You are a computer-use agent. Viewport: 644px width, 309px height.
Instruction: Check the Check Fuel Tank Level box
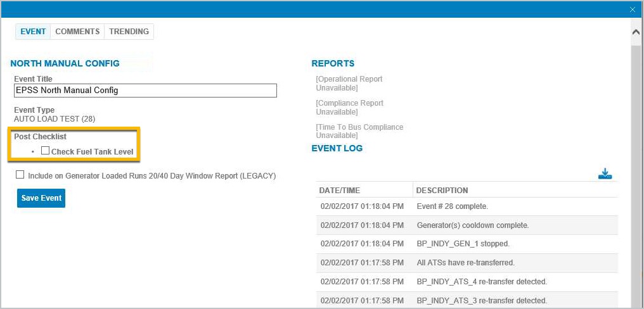(x=45, y=151)
